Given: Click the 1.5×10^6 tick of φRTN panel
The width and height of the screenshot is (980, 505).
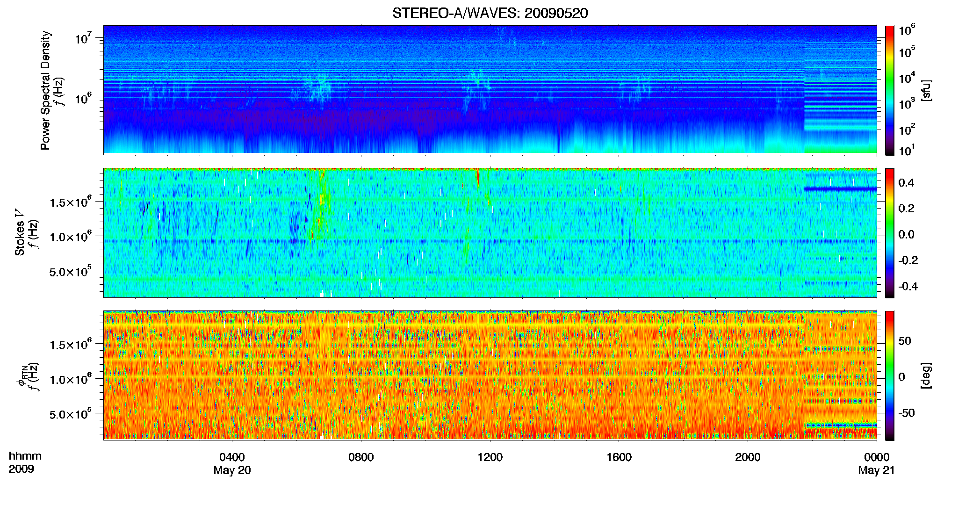Looking at the screenshot, I should [x=70, y=344].
